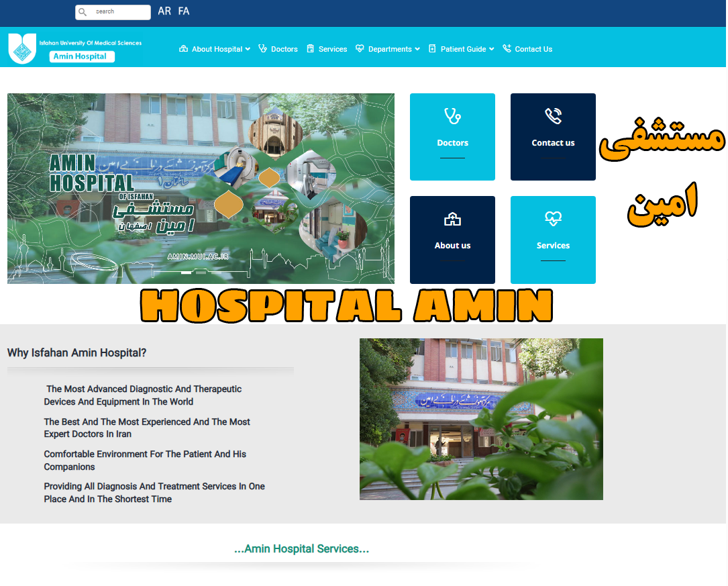
Task: Click the Amin Hospital hero banner image
Action: 201,189
